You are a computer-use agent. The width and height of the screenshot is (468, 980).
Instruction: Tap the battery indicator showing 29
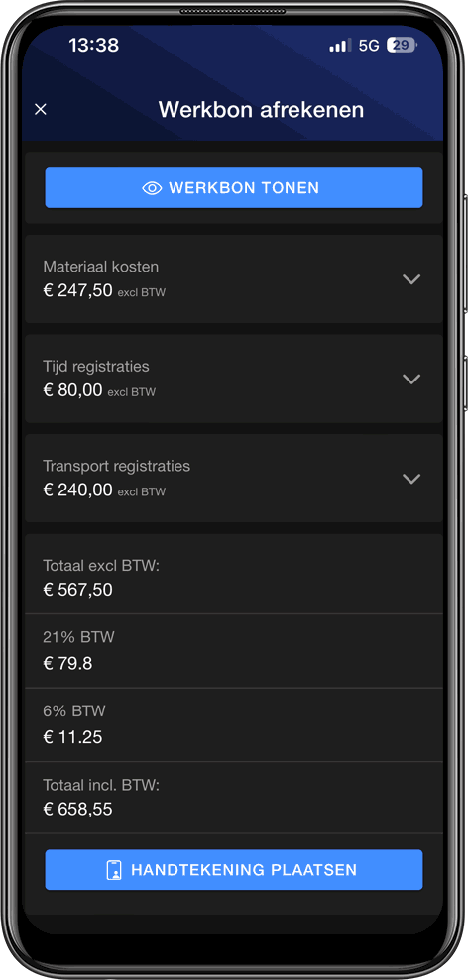402,45
